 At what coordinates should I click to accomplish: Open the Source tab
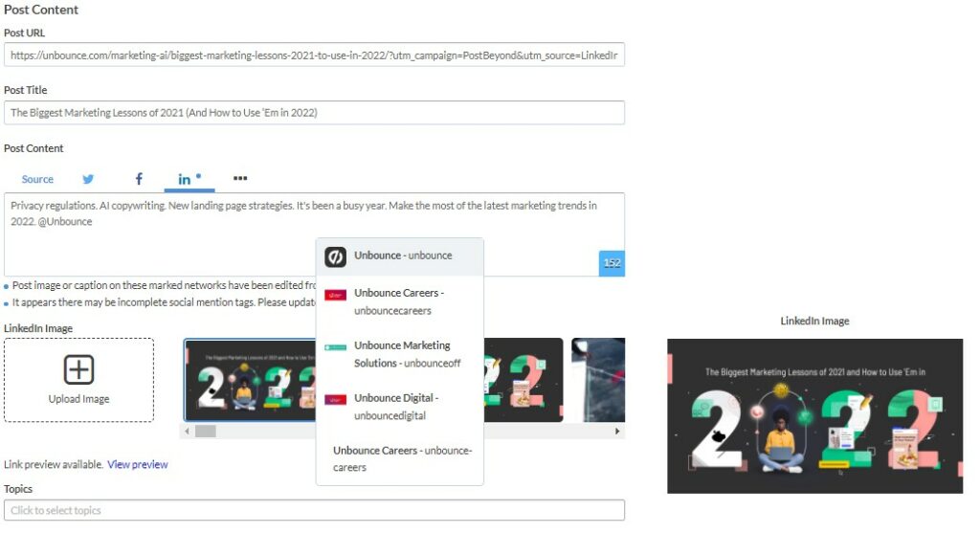click(37, 179)
